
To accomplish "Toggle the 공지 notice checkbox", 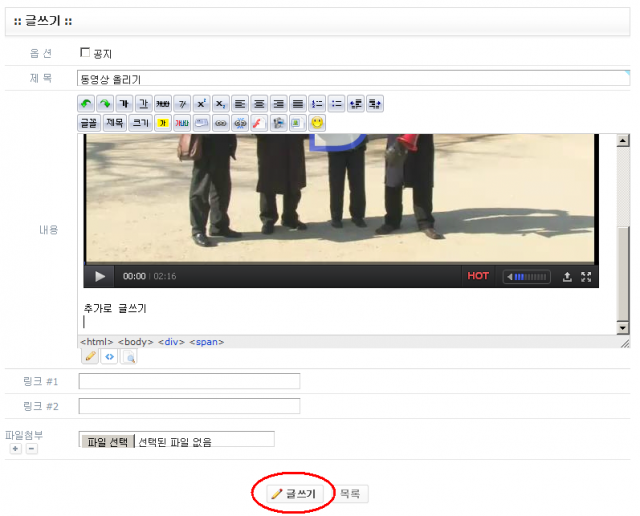I will [x=85, y=52].
